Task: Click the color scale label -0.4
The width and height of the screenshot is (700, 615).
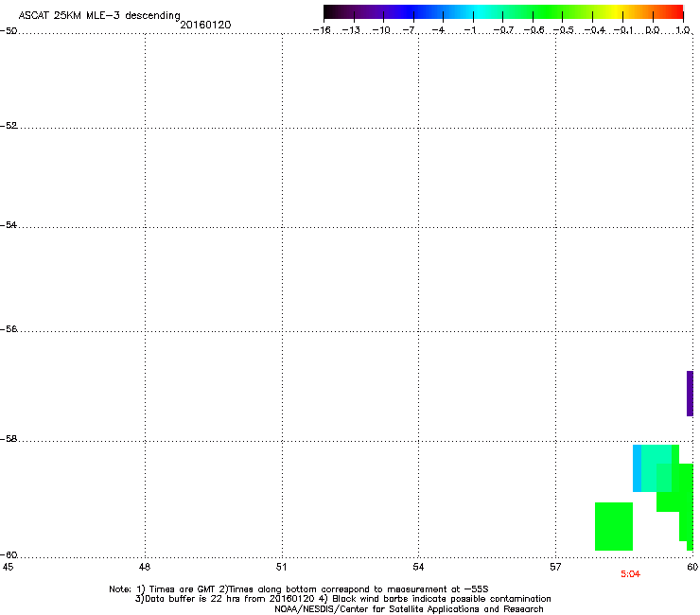Action: (x=595, y=30)
